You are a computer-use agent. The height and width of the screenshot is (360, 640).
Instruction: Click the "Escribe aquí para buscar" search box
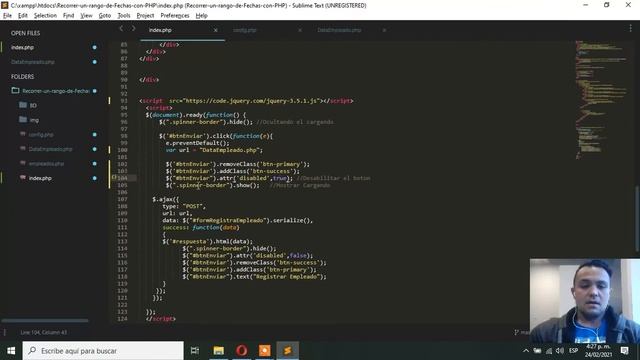[103, 351]
